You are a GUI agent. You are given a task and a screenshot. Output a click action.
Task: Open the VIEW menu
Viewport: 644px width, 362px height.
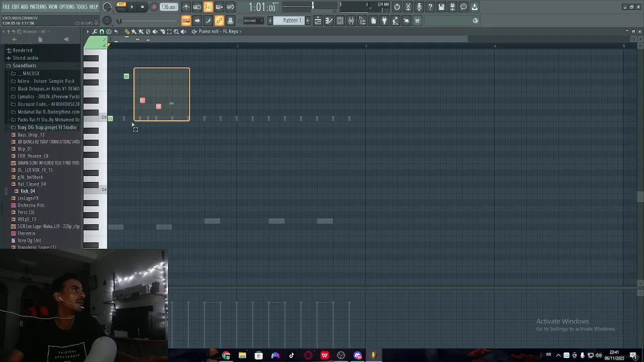tap(53, 7)
